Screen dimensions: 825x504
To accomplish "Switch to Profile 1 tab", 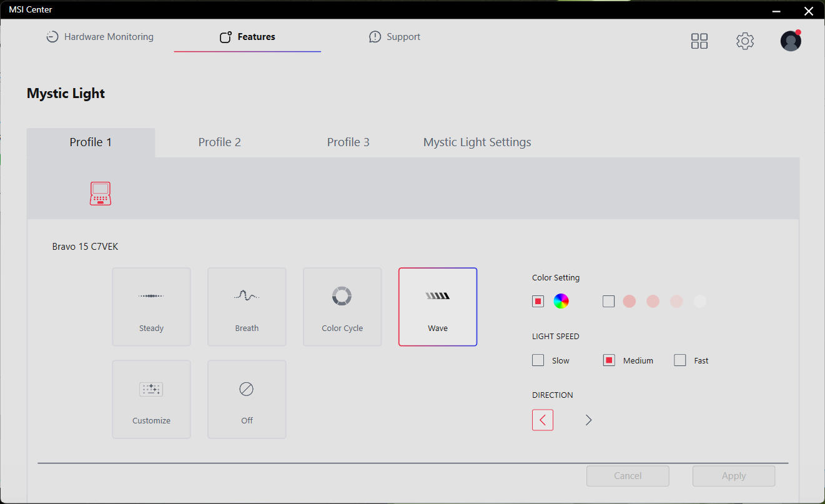I will 91,142.
